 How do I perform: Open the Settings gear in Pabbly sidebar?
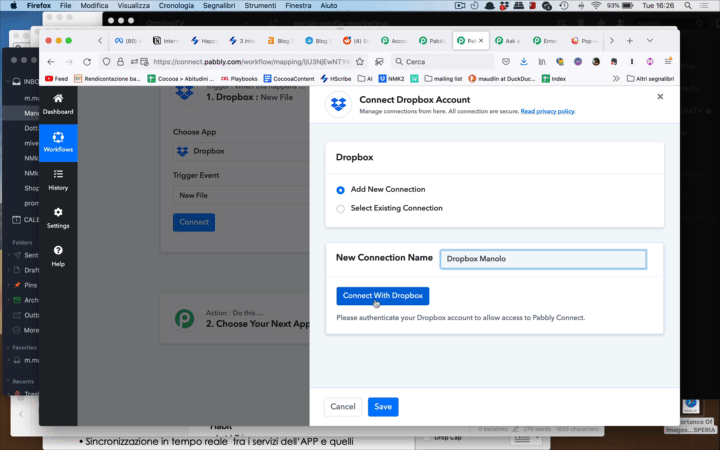point(58,218)
